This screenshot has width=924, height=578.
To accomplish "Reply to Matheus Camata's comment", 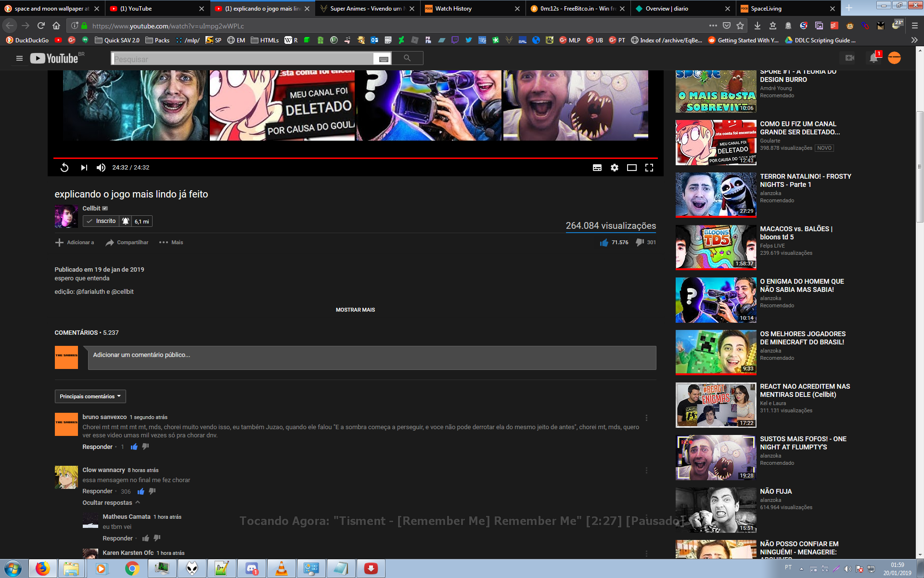I will click(117, 539).
